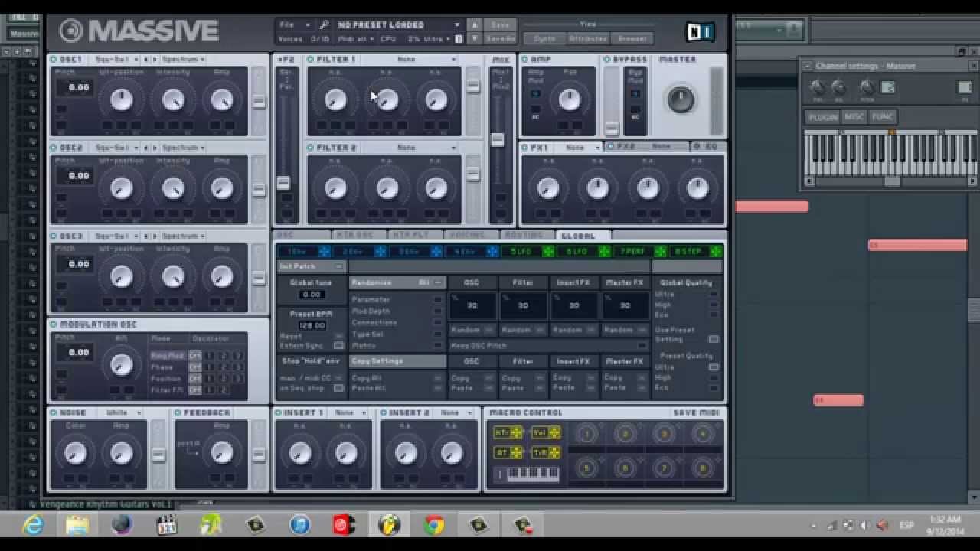Click the Native Instruments NI logo
Screen dimensions: 980x551
[x=700, y=31]
